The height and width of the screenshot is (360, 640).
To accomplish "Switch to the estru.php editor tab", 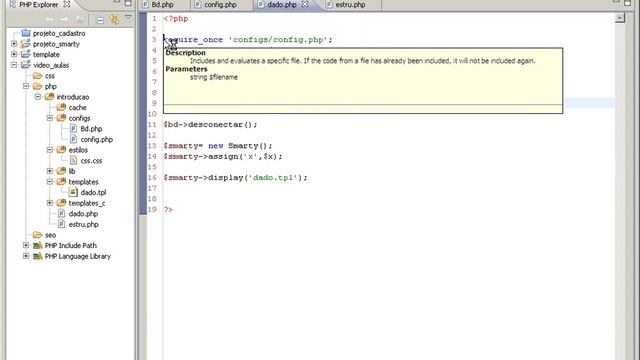I will (x=350, y=5).
